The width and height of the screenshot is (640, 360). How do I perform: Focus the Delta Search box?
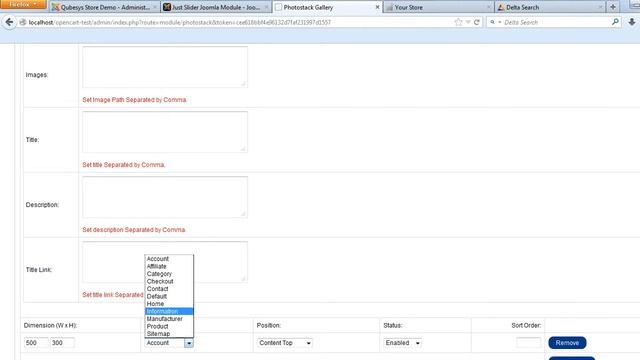pos(556,22)
